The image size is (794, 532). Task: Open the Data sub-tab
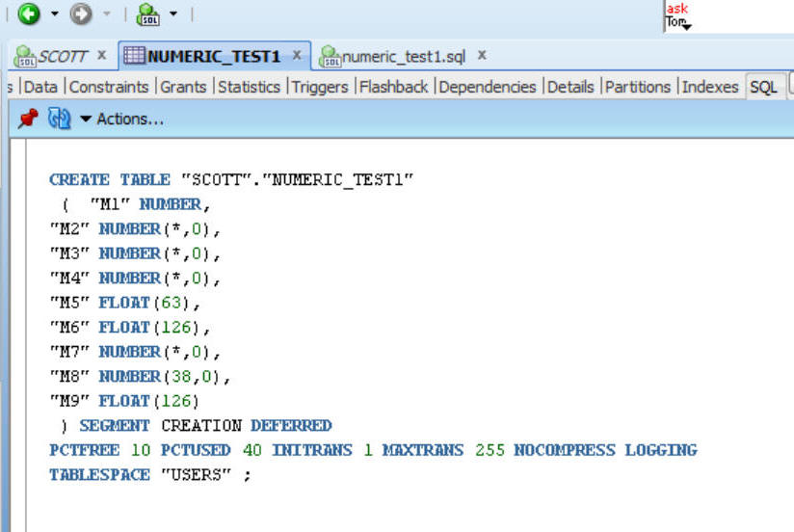40,87
